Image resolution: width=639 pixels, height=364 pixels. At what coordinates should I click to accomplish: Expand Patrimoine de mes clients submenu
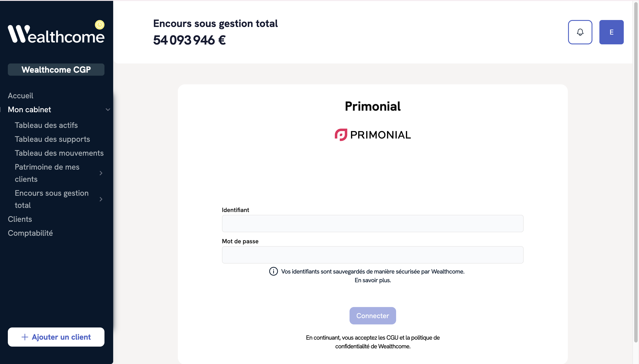tap(101, 173)
